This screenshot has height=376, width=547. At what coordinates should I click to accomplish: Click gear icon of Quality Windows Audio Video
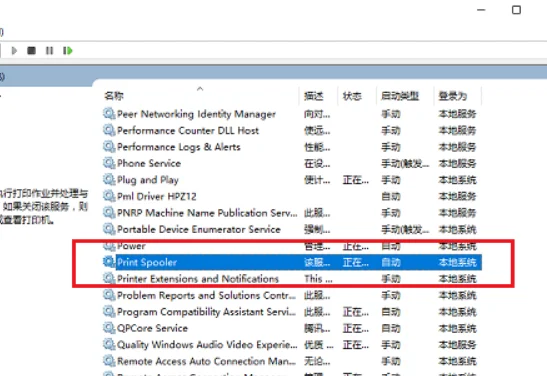(109, 345)
